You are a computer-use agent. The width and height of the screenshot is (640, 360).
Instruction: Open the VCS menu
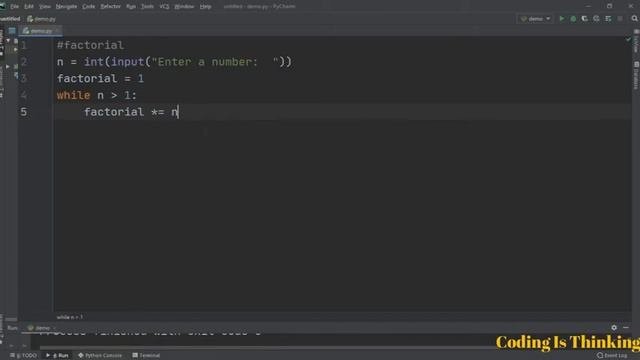[x=164, y=7]
